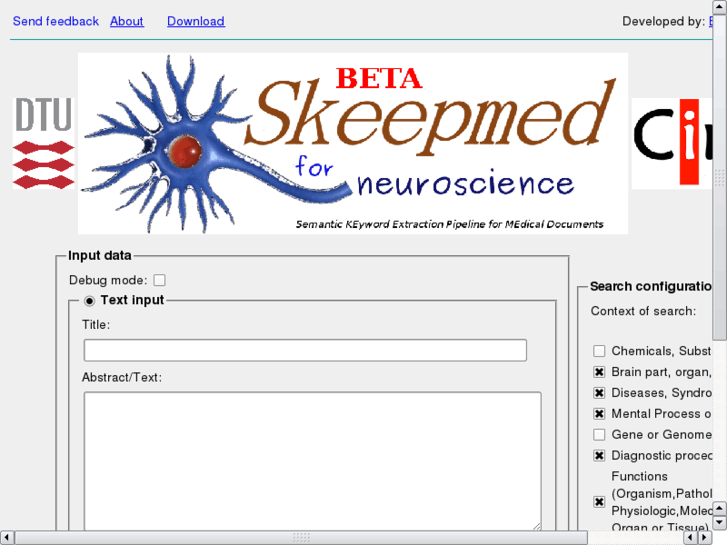Click the Abstract/Text resize grip corner
This screenshot has height=545, width=727.
537,526
